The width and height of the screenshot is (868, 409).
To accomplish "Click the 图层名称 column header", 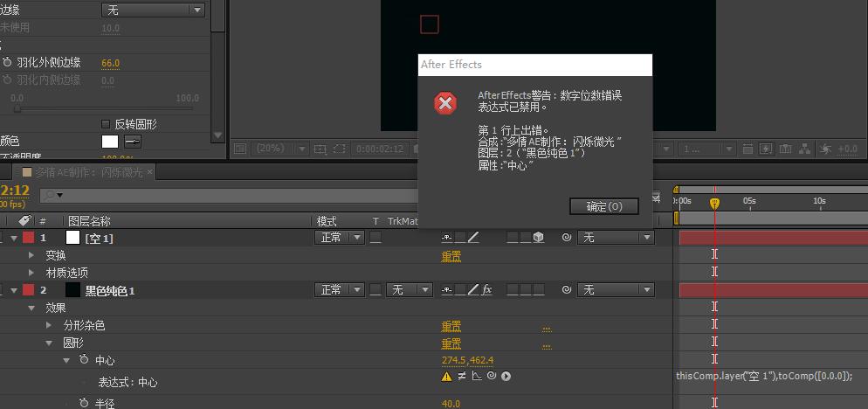I will pos(89,221).
